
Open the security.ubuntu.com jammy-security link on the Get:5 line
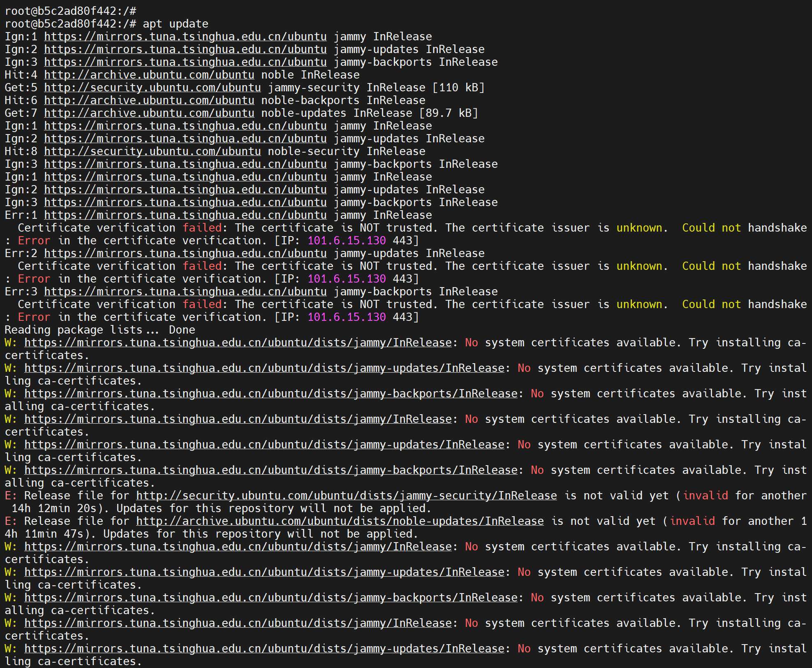pos(152,88)
